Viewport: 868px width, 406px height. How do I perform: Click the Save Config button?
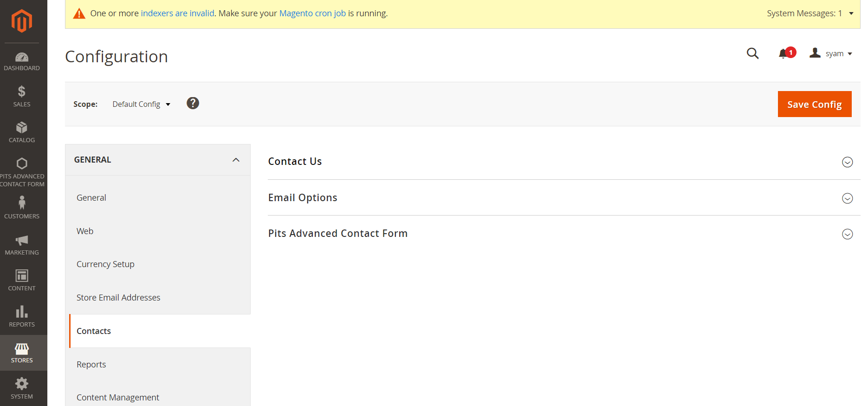coord(814,104)
